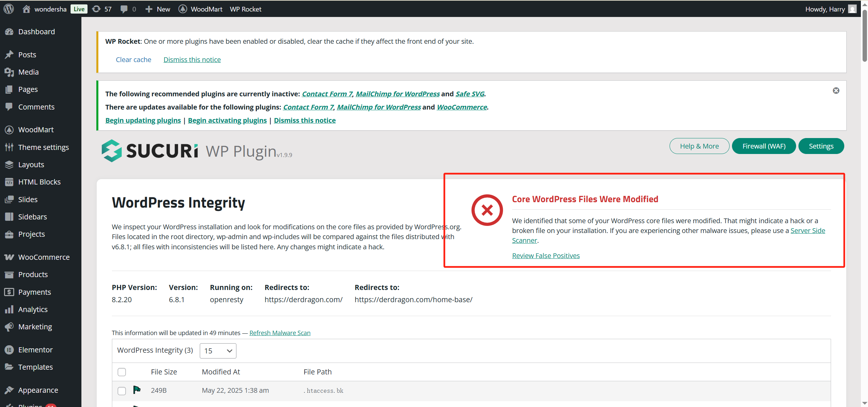Screen dimensions: 868x407
Task: Tick the checkbox for the .htaccess.bk row
Action: pos(122,391)
